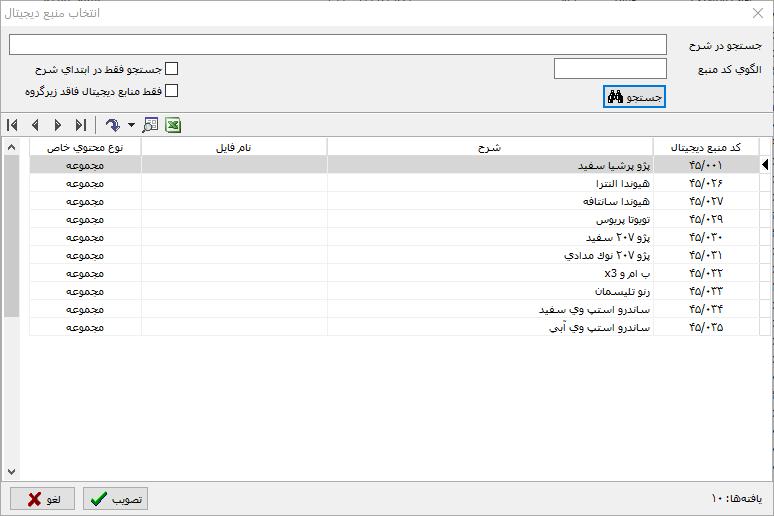This screenshot has height=516, width=774.
Task: Enable جستجو فقط در ابتداي شرح checkbox
Action: coord(171,69)
